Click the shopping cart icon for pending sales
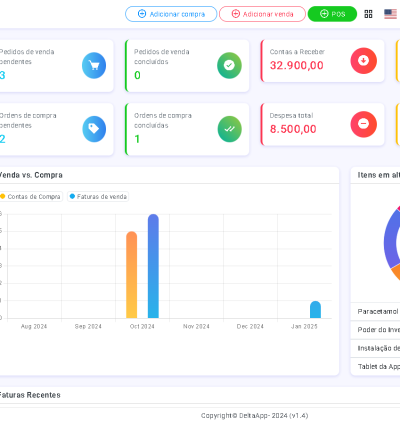Image resolution: width=400 pixels, height=424 pixels. [x=94, y=65]
